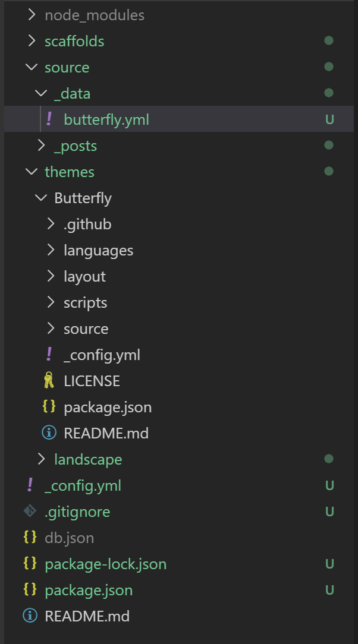This screenshot has height=644, width=358.
Task: Click the braces icon next to db.json
Action: (30, 538)
